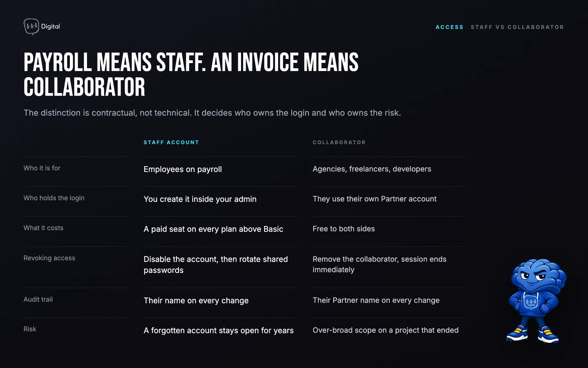Click the 'Who it is for' row label

point(42,168)
